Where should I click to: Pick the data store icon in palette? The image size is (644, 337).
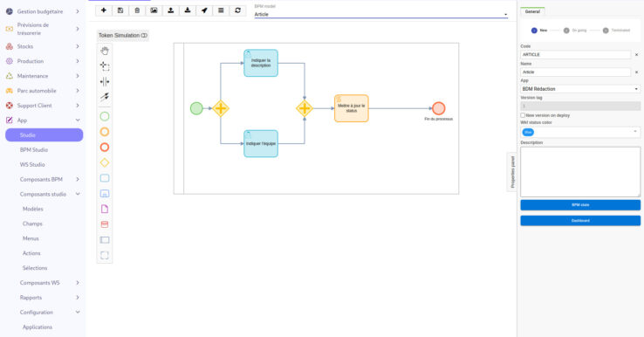pyautogui.click(x=105, y=224)
